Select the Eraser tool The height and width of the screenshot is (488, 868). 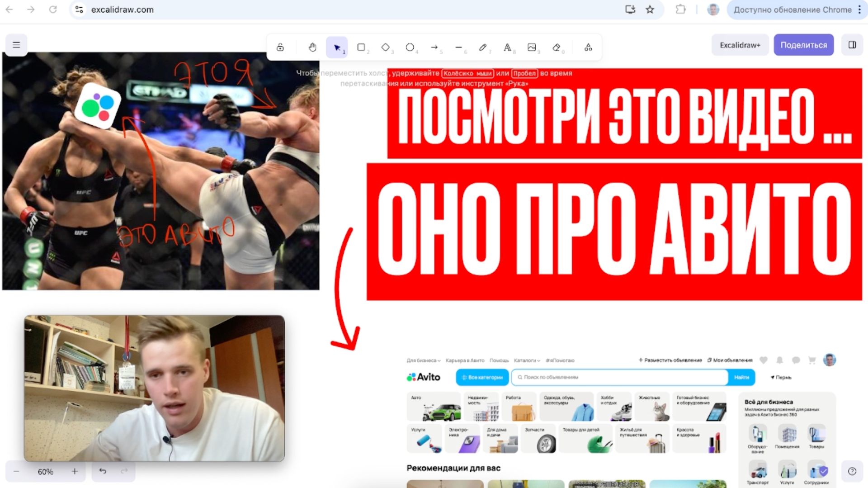(557, 47)
